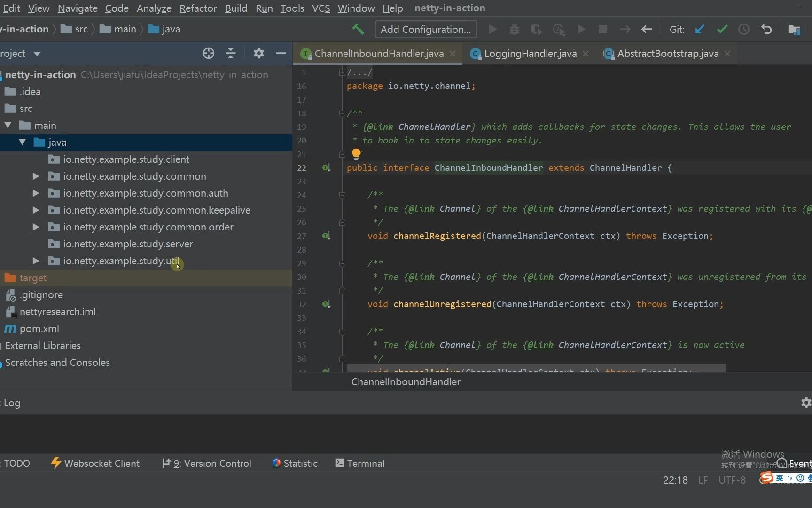Click the yellow lightbulb intention icon
This screenshot has height=508, width=812.
[x=356, y=154]
